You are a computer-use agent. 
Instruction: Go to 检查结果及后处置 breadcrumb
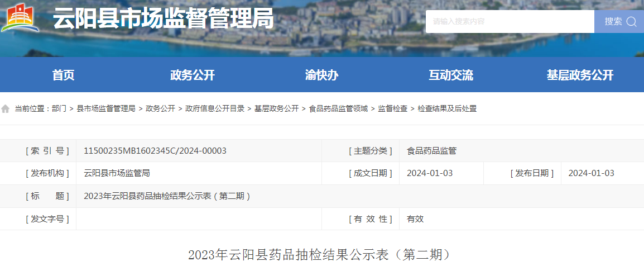pyautogui.click(x=447, y=109)
